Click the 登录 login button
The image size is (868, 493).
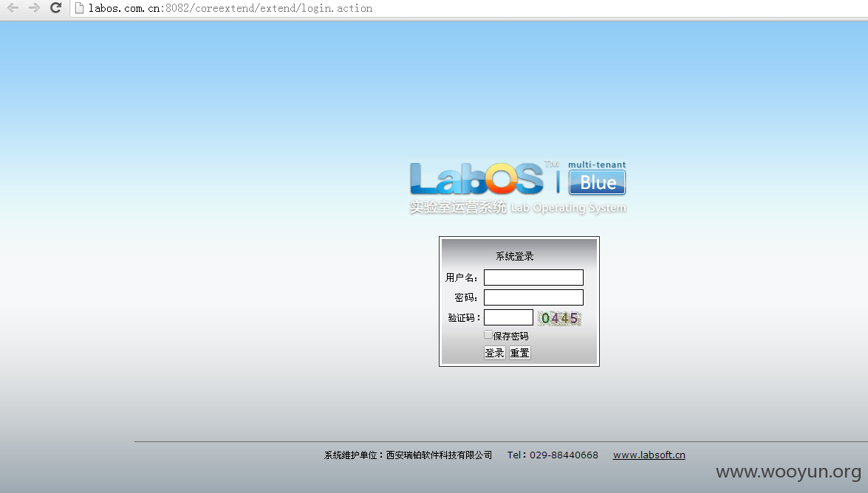(x=494, y=353)
